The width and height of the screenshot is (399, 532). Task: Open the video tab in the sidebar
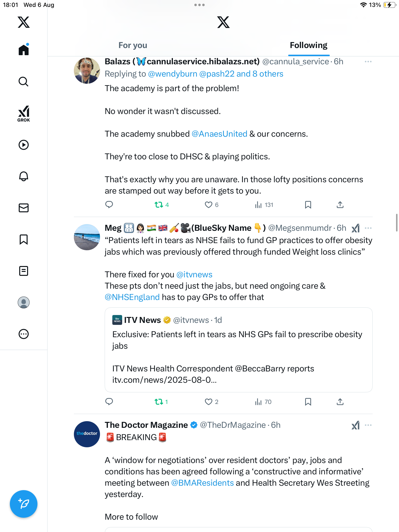[x=24, y=145]
